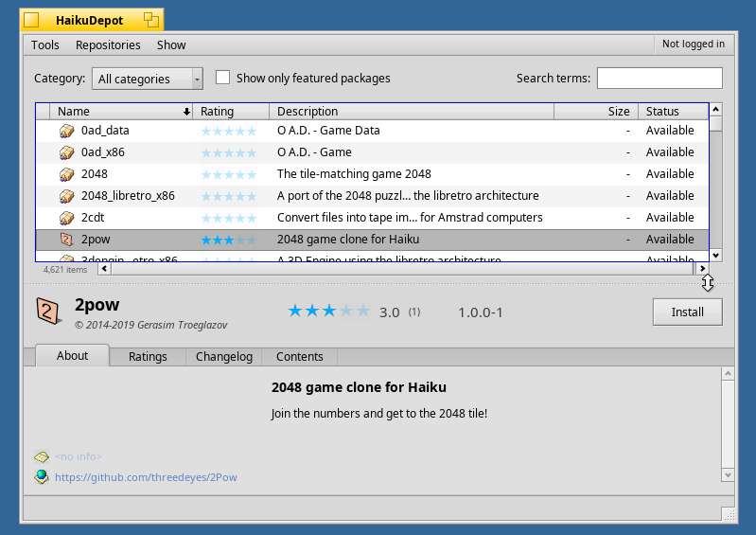Select the About tab
Viewport: 756px width, 535px height.
pyautogui.click(x=72, y=355)
